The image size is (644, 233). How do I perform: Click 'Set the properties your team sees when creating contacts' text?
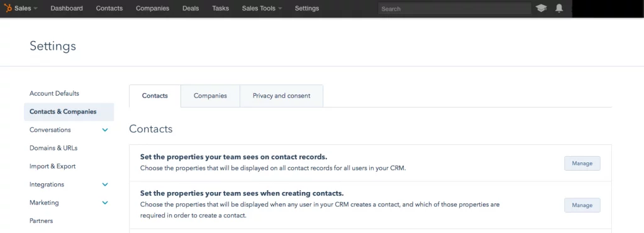tap(242, 193)
